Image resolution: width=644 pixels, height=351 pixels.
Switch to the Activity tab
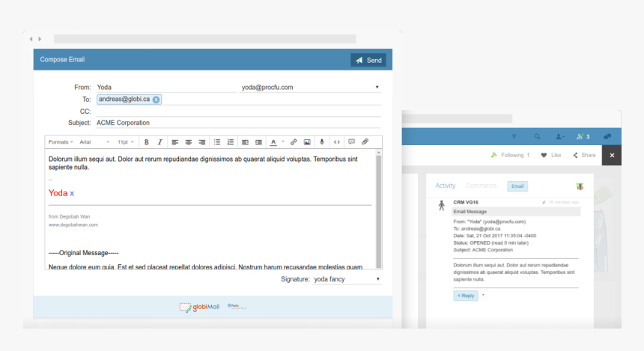[x=446, y=186]
